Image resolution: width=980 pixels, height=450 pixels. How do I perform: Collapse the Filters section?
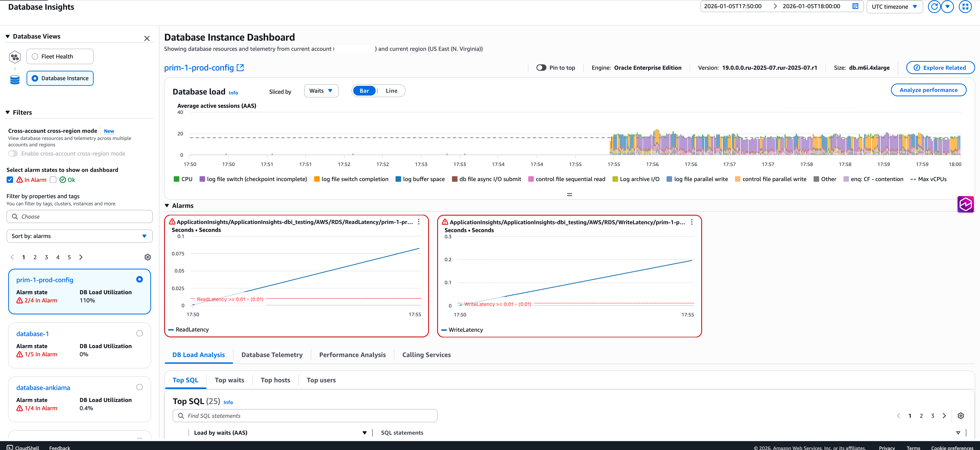pyautogui.click(x=8, y=112)
